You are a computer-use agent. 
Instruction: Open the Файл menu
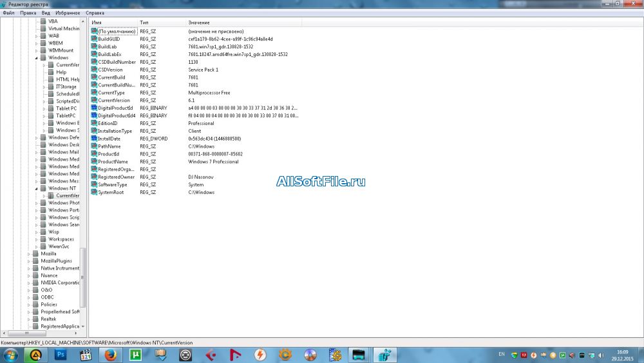coord(8,13)
